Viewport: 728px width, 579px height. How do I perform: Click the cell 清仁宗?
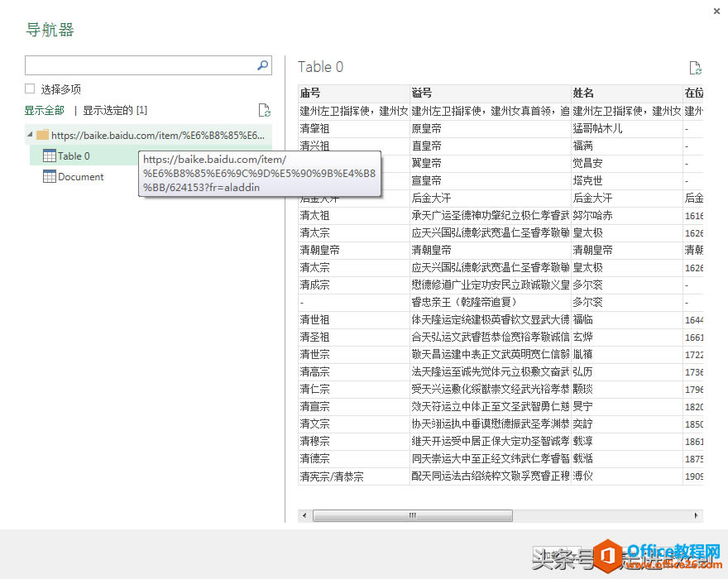354,389
